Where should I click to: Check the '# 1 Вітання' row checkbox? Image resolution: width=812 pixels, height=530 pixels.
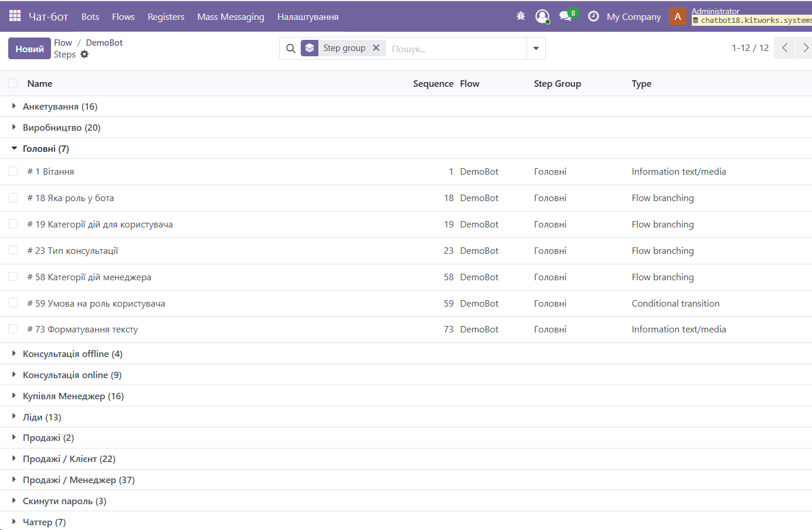pos(13,172)
